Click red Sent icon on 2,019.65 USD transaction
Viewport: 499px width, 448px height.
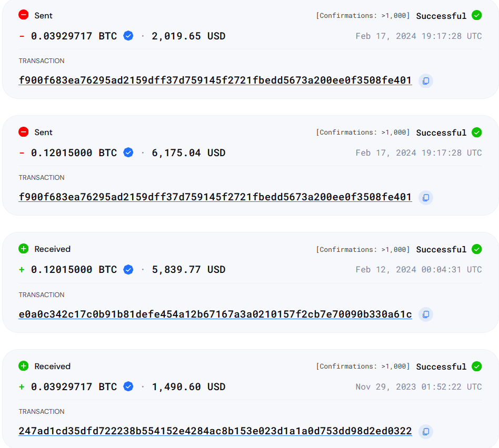[x=23, y=15]
